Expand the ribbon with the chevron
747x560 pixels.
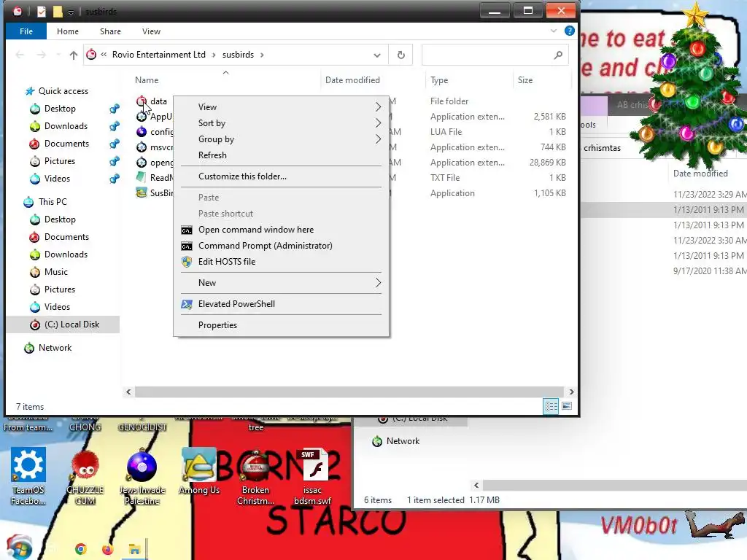(553, 31)
